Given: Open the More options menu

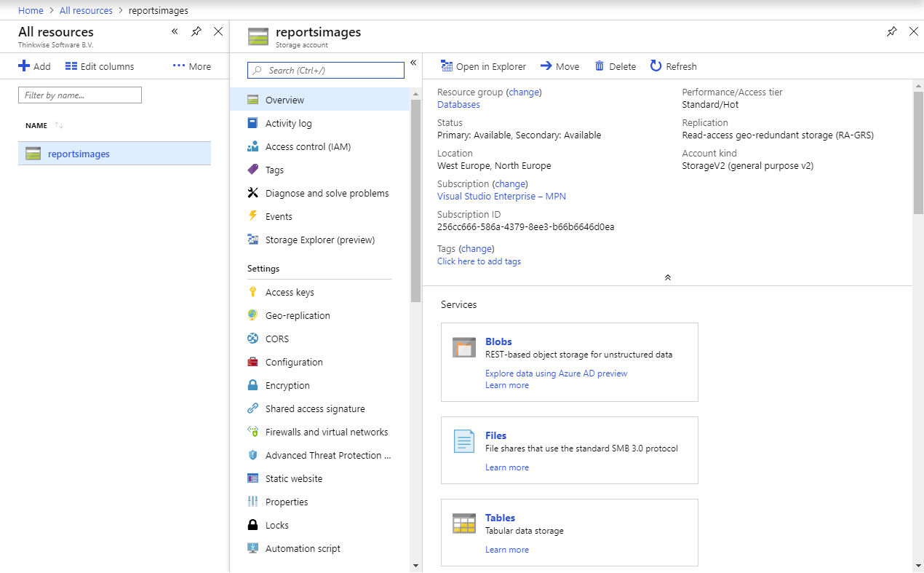Looking at the screenshot, I should point(192,66).
